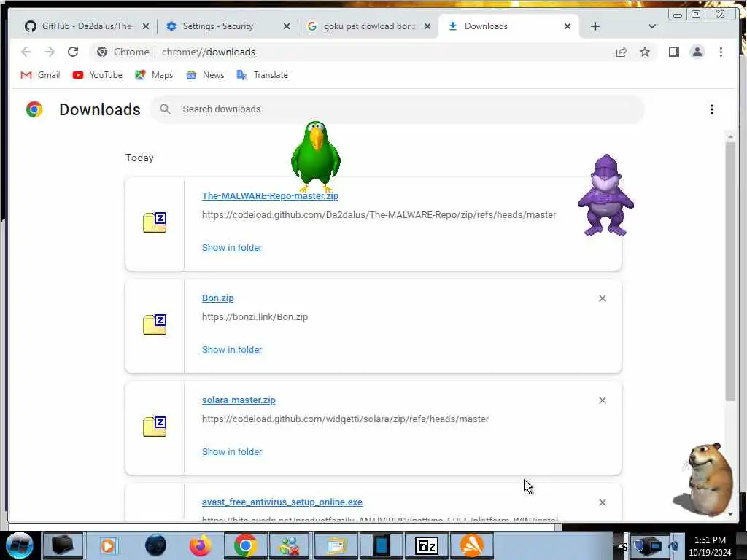Open solara-master.zip download
747x560 pixels.
point(239,400)
